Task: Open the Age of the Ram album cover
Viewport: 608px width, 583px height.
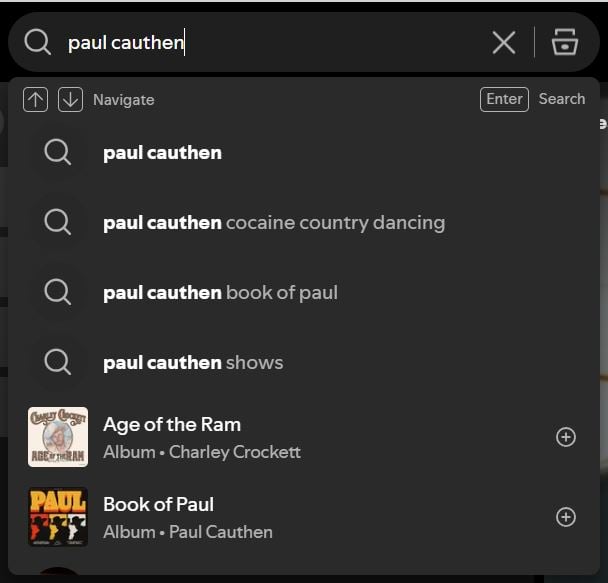Action: (58, 437)
